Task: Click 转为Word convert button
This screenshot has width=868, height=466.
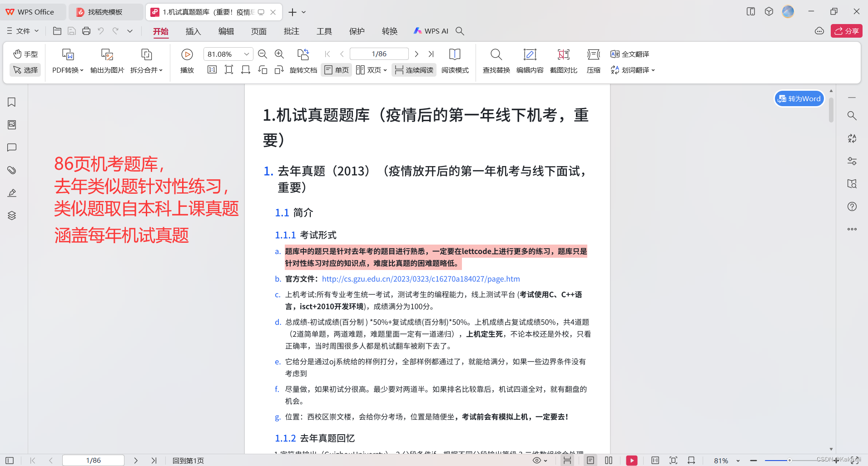Action: (799, 98)
